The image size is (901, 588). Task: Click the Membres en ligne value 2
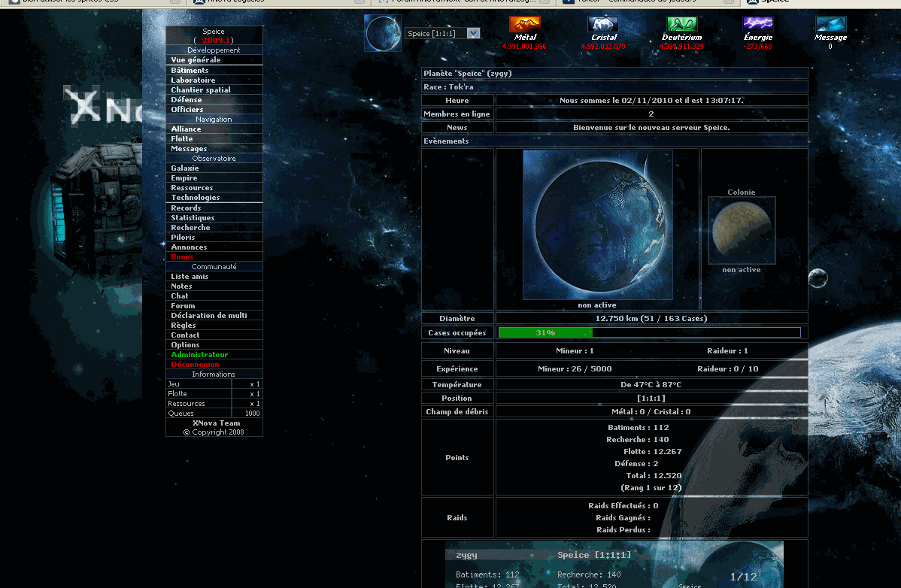tap(651, 114)
